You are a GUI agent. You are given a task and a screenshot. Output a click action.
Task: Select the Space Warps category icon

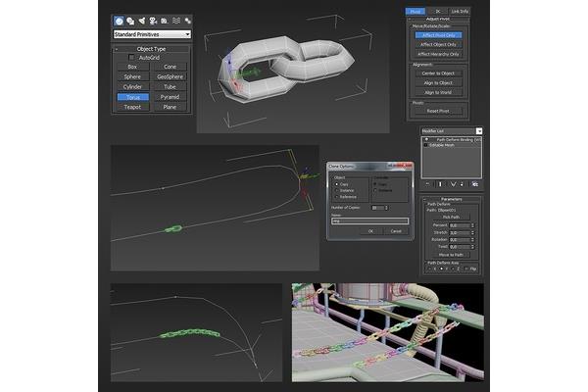(x=176, y=21)
